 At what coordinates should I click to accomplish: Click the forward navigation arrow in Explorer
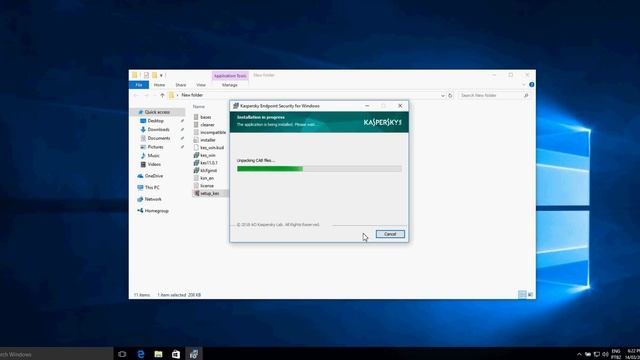coord(147,95)
